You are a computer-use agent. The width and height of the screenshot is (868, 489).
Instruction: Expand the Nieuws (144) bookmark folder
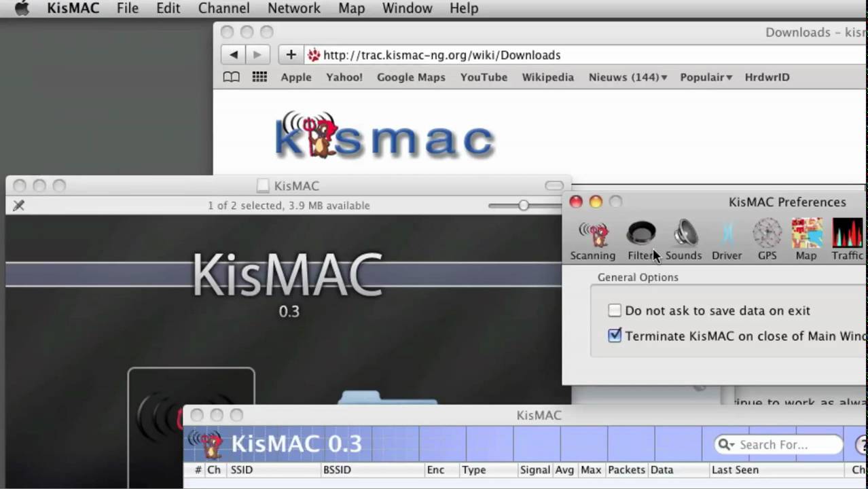coord(628,77)
